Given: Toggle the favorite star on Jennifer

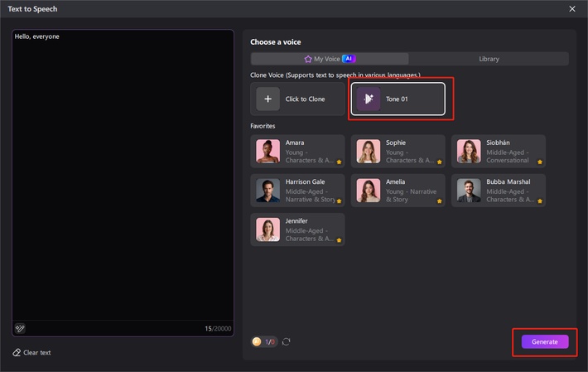Looking at the screenshot, I should (x=339, y=240).
